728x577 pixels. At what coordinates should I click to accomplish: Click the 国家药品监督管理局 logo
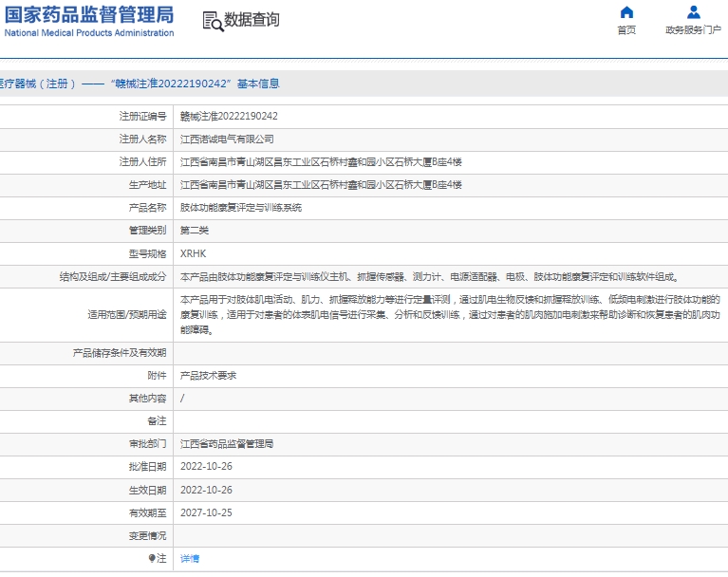pos(89,21)
